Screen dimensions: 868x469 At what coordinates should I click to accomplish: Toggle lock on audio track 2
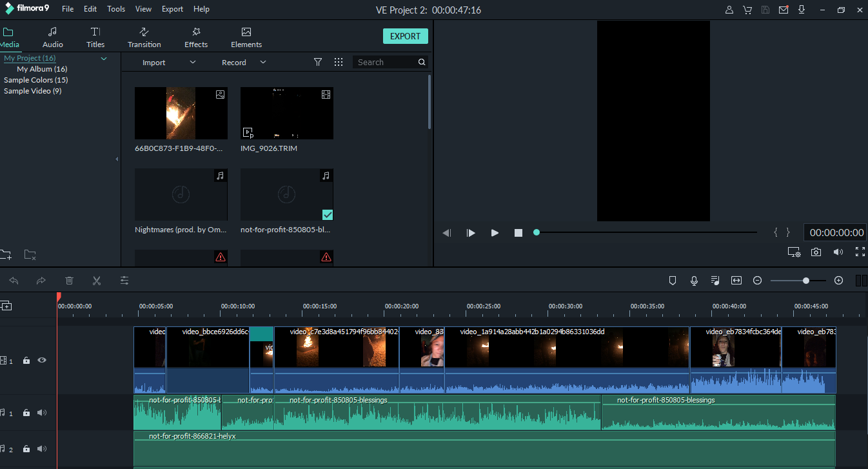(x=26, y=449)
